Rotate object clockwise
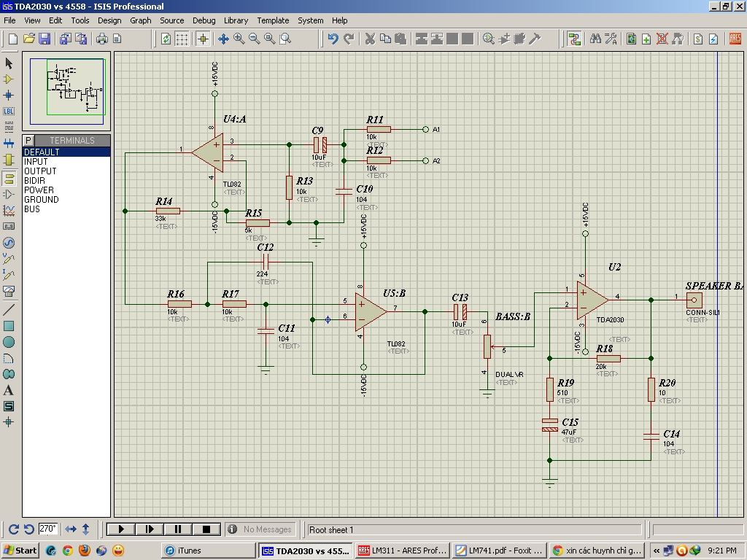This screenshot has height=560, width=747. [x=14, y=529]
